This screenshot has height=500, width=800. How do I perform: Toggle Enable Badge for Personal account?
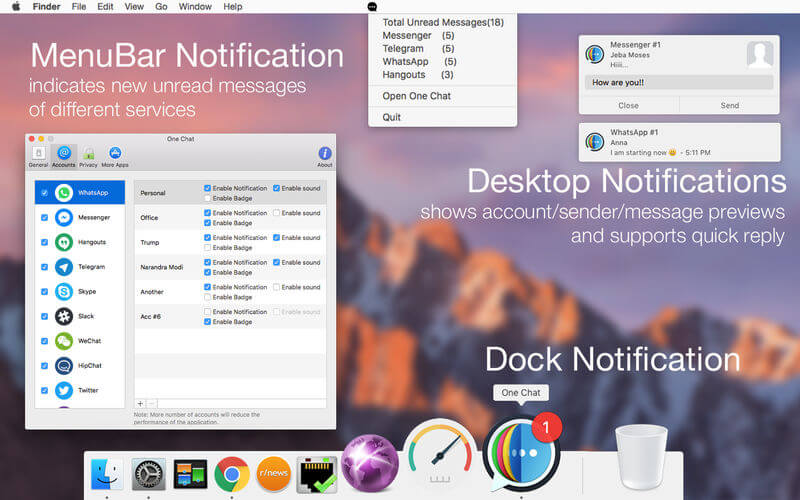tap(207, 198)
